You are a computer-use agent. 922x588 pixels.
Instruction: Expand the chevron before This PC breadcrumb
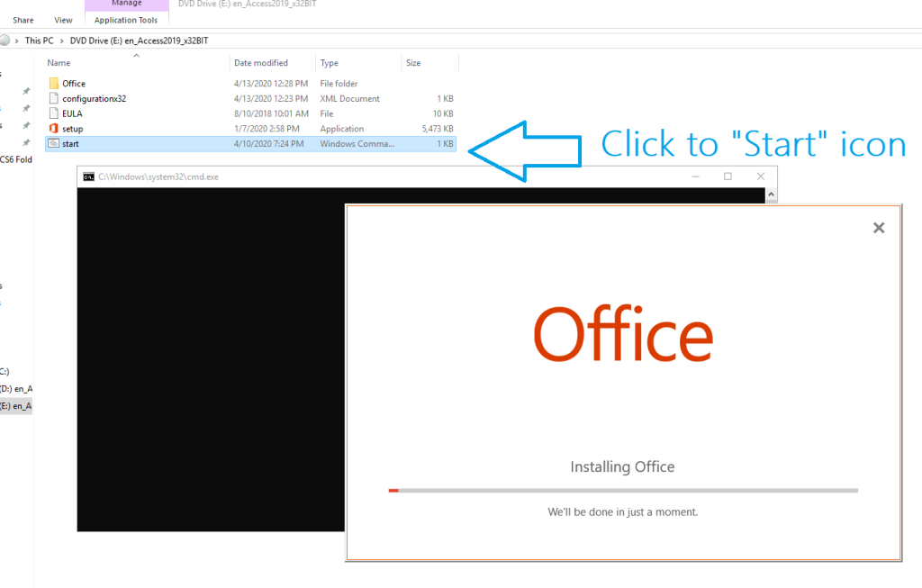tap(16, 41)
